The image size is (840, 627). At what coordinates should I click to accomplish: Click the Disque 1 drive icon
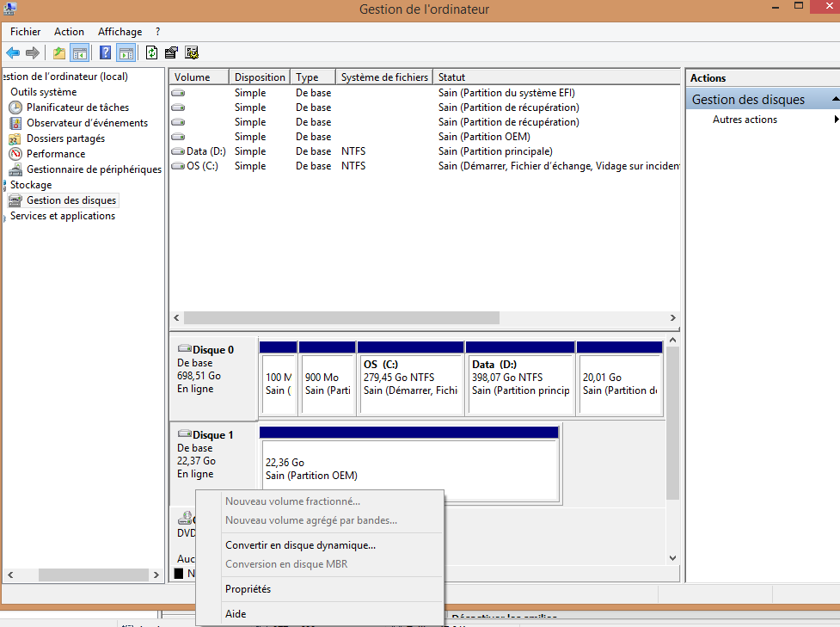coord(185,434)
